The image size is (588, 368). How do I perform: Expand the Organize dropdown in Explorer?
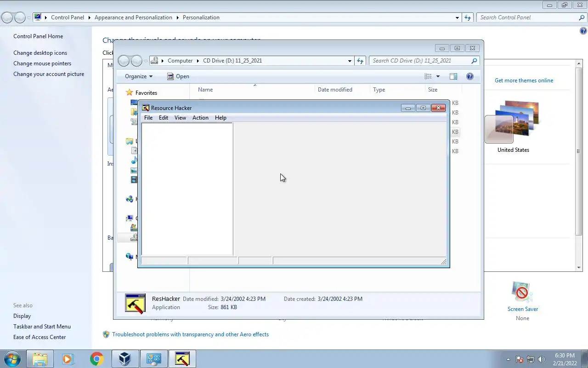pyautogui.click(x=139, y=76)
